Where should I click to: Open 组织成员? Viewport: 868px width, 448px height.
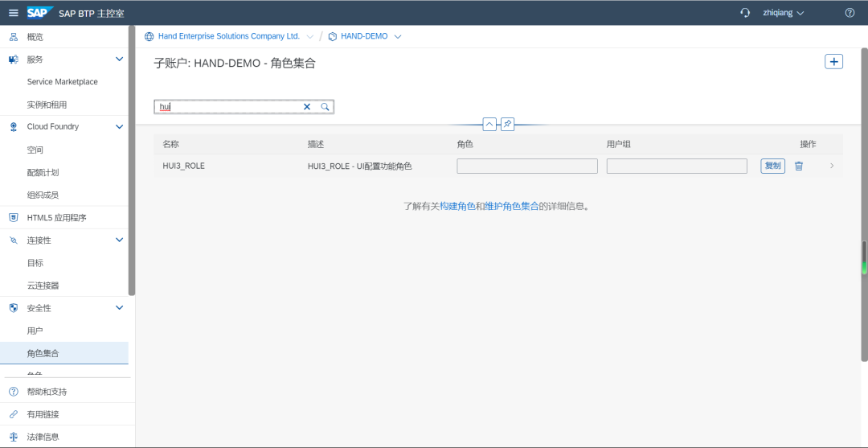(x=43, y=195)
